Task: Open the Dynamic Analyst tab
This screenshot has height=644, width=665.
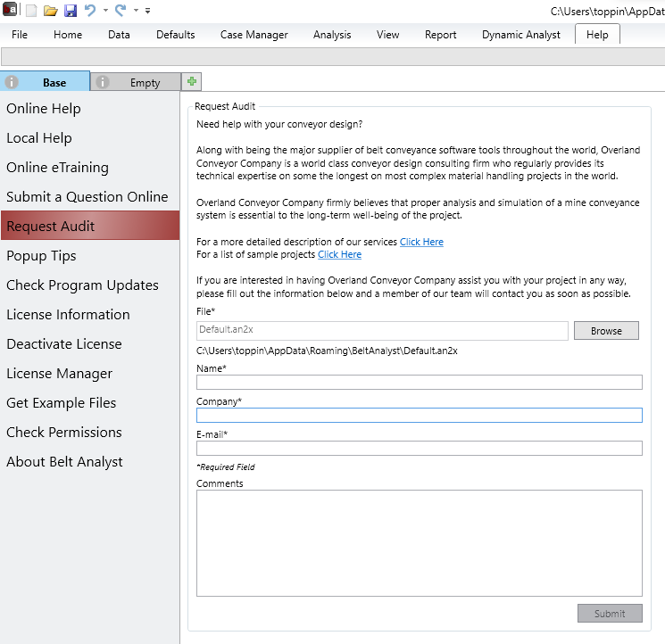Action: [520, 35]
